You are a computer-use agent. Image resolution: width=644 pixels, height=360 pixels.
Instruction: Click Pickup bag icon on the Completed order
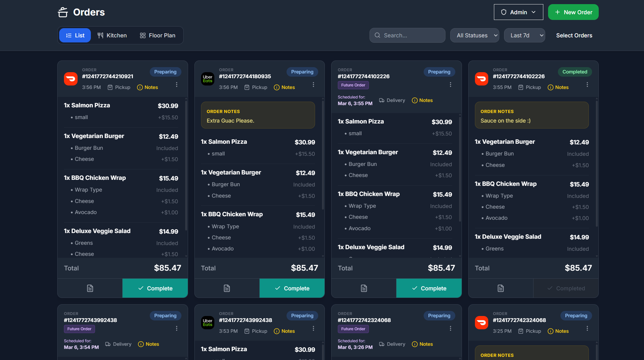pos(521,87)
